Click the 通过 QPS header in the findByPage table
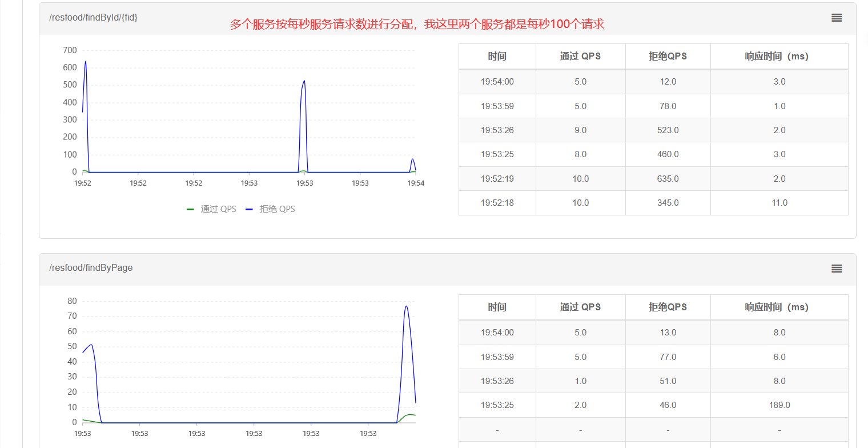 [580, 307]
